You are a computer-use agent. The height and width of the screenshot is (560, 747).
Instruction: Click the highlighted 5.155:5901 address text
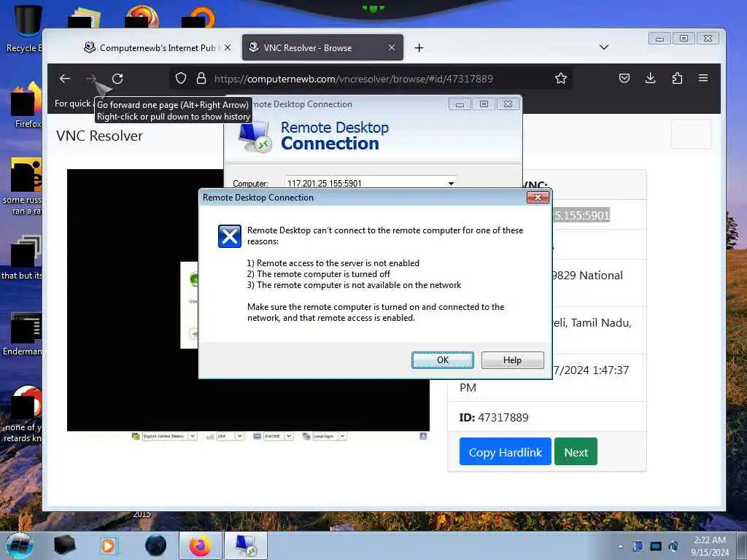point(581,215)
